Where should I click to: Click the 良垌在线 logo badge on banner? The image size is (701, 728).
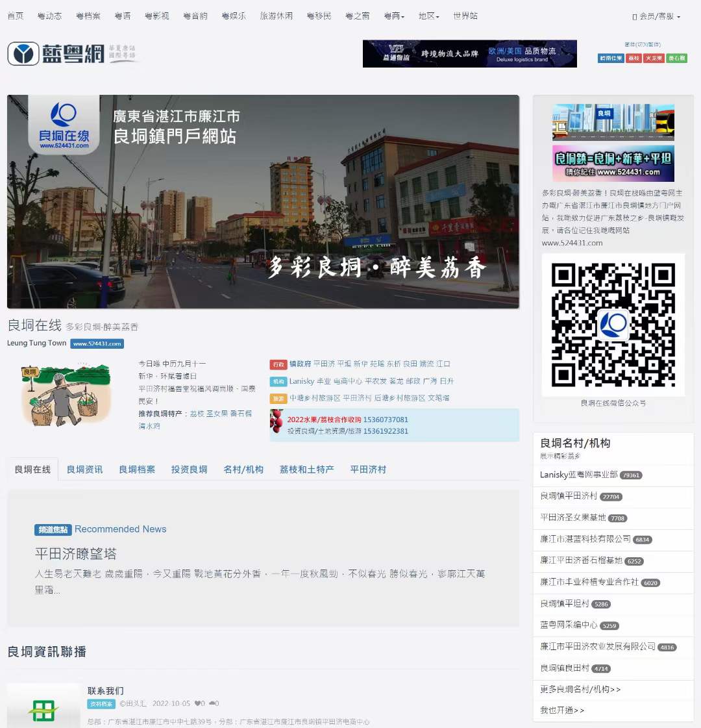[x=64, y=125]
